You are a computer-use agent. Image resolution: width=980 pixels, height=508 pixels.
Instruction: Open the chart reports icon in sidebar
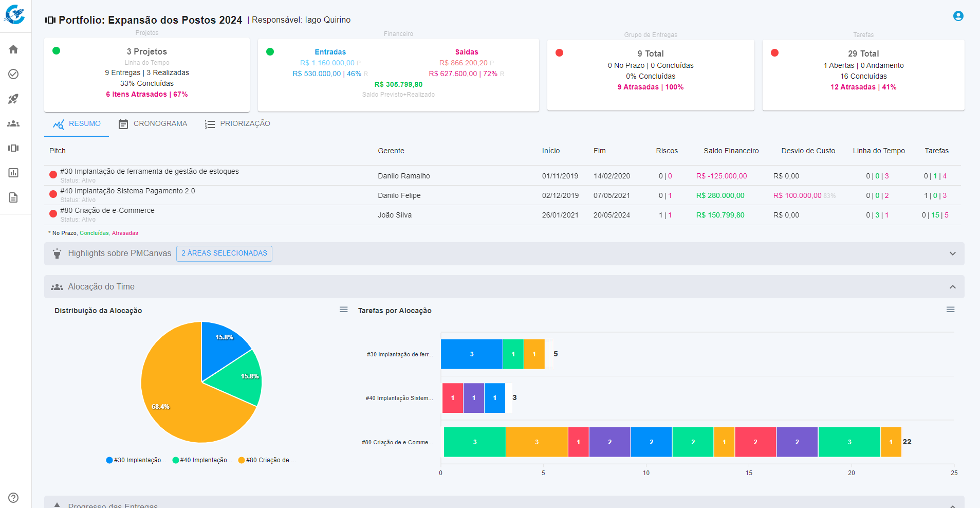point(13,173)
